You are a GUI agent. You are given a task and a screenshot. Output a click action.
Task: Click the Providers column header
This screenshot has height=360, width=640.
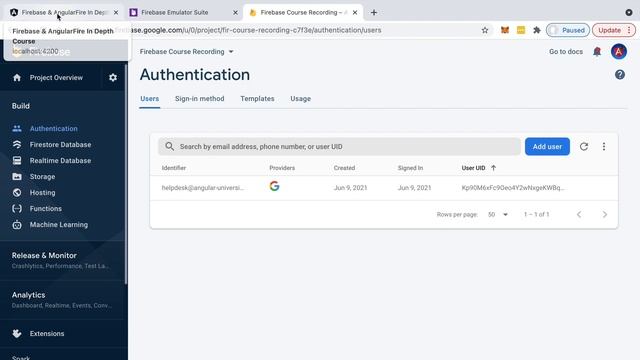pyautogui.click(x=282, y=168)
